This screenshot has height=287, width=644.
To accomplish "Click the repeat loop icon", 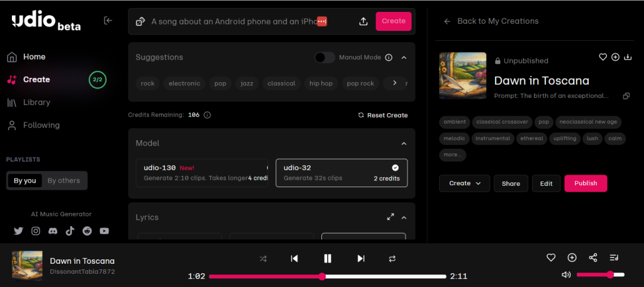I will (x=392, y=258).
